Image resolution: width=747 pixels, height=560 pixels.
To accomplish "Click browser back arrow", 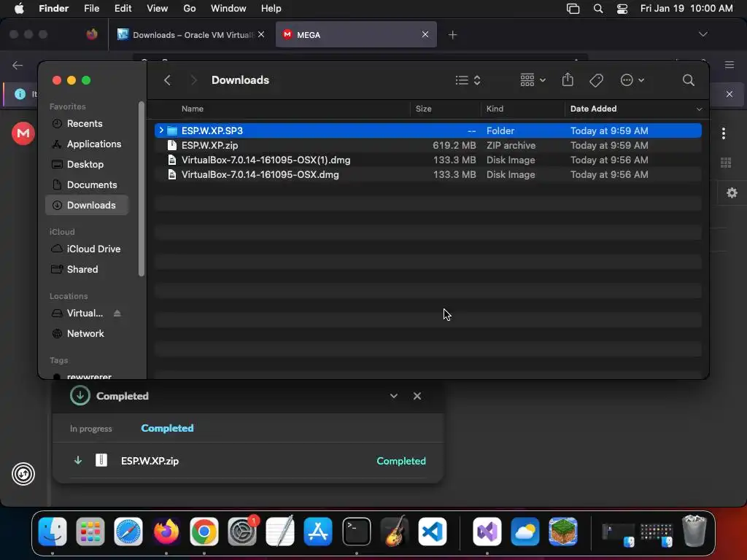I will [18, 65].
